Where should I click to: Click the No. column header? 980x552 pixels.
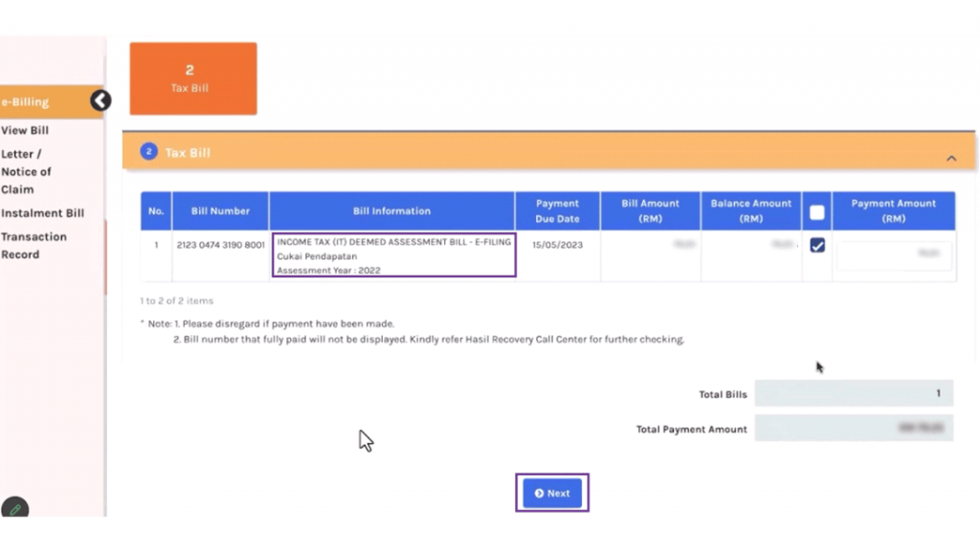tap(156, 211)
